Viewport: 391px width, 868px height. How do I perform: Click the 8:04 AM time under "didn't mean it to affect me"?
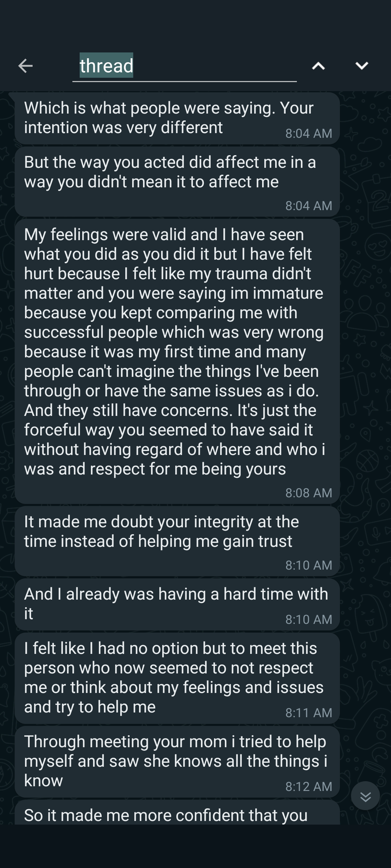[308, 205]
